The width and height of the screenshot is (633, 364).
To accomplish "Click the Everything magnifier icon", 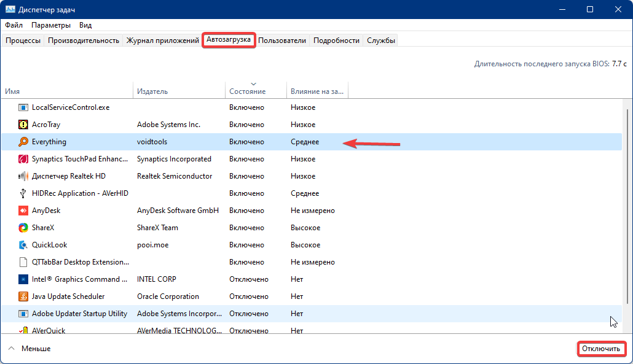I will [23, 142].
